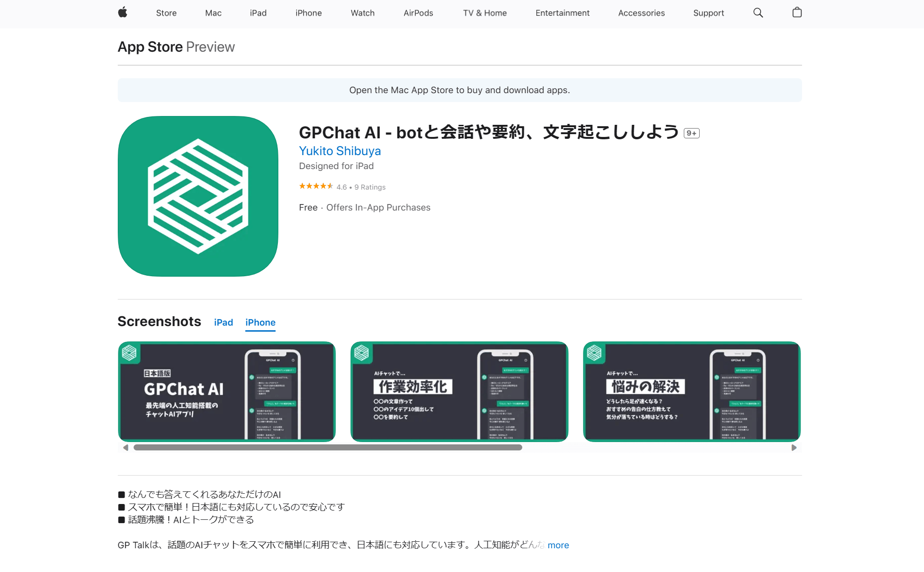Viewport: 924px width, 572px height.
Task: Click the left arrow scroll icon
Action: pos(125,447)
